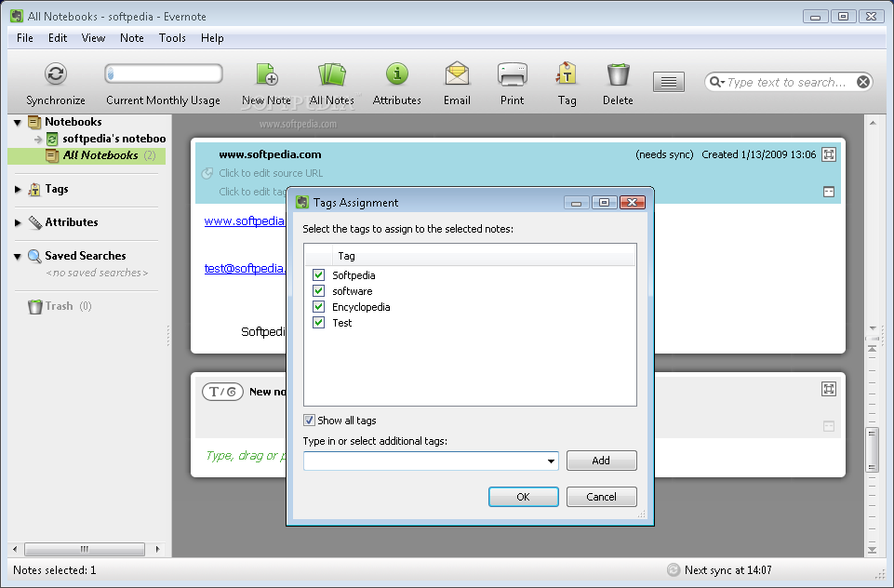Click the note list scroll up arrow

click(x=873, y=123)
